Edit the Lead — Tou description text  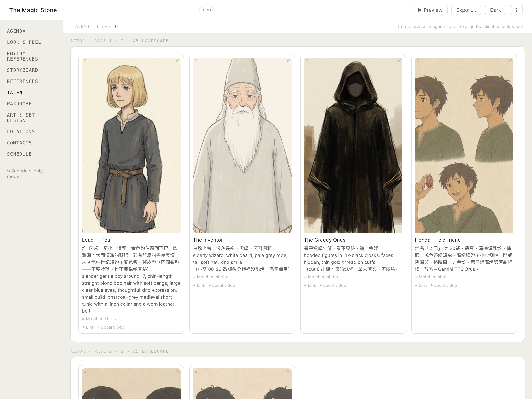(x=131, y=280)
